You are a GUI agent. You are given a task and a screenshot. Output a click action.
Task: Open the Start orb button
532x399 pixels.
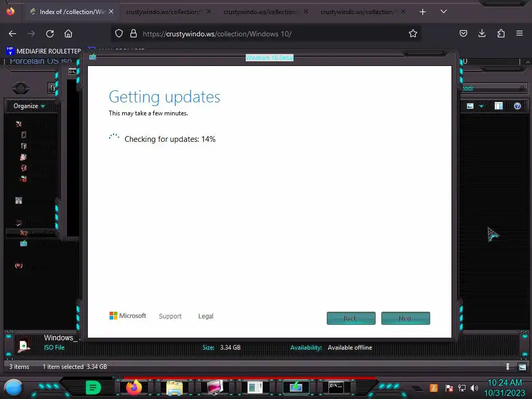click(13, 388)
